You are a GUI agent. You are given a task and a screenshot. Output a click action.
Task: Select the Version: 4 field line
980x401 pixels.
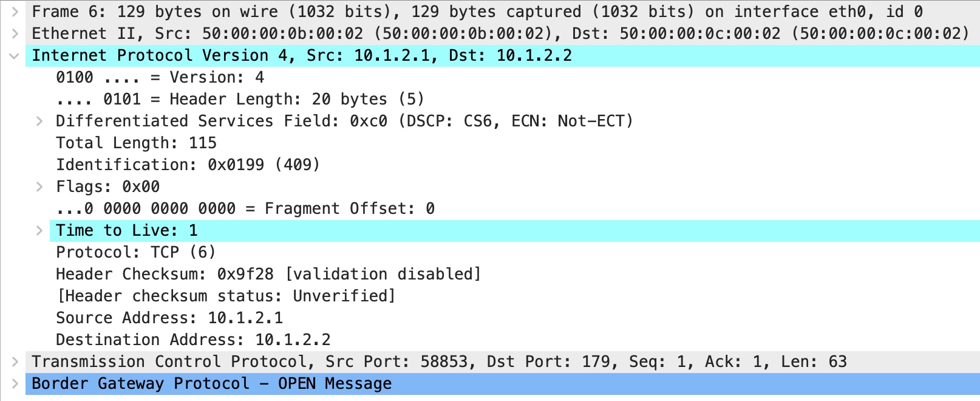[160, 77]
